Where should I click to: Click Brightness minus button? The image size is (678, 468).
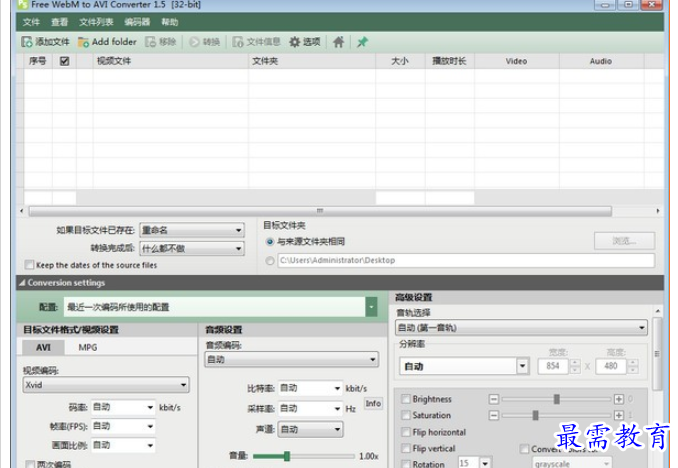pos(494,399)
